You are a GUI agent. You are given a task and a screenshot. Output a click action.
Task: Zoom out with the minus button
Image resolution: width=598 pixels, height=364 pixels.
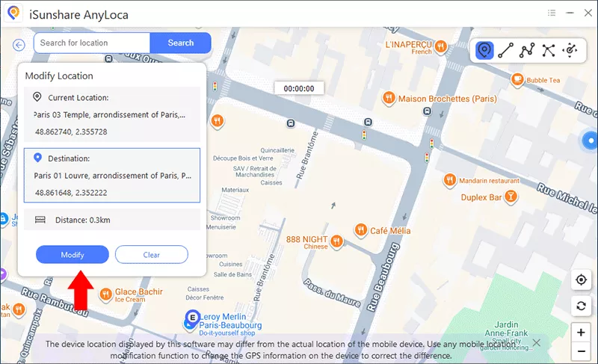[581, 351]
